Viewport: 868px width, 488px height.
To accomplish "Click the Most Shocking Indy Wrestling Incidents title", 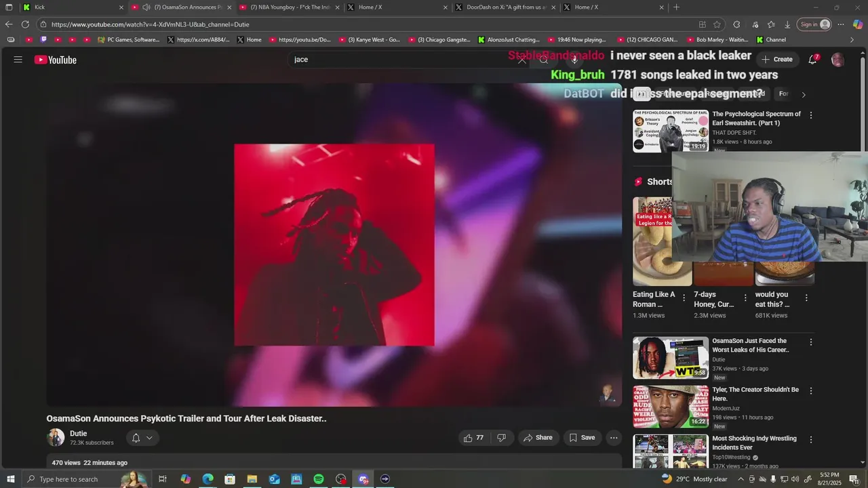I will (754, 443).
